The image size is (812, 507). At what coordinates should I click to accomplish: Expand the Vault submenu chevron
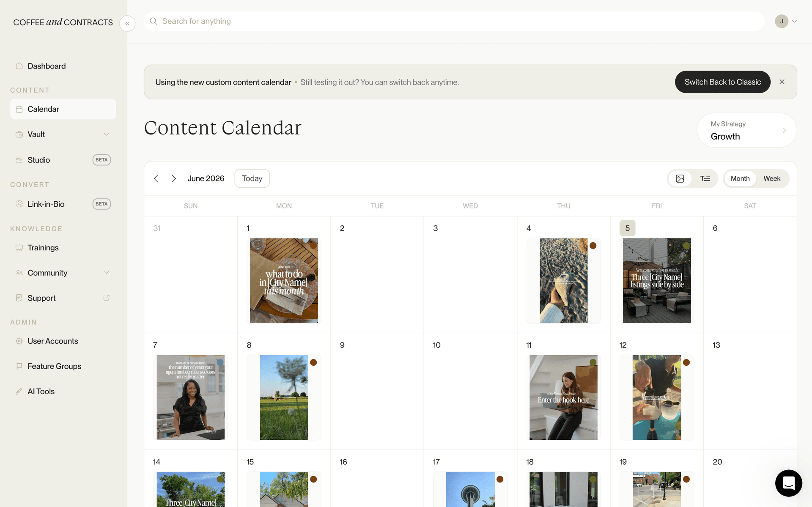tap(106, 134)
